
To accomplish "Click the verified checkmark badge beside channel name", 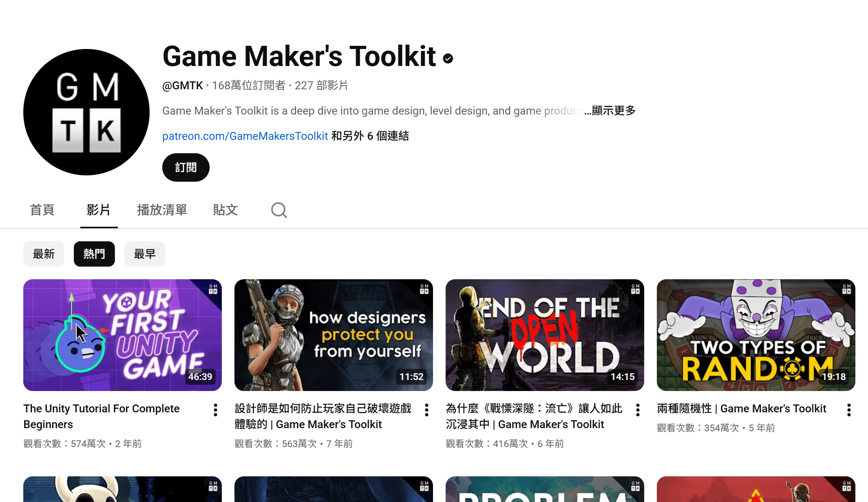I will [448, 58].
